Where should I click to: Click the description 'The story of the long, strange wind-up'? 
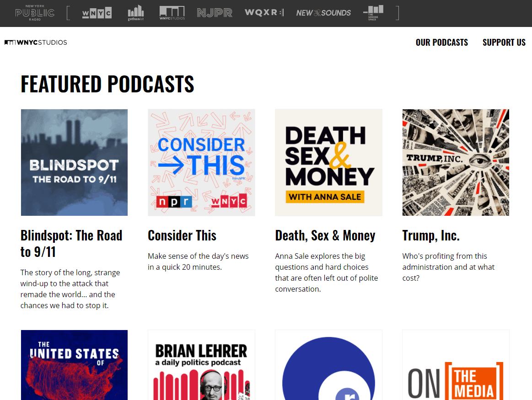[x=70, y=289]
